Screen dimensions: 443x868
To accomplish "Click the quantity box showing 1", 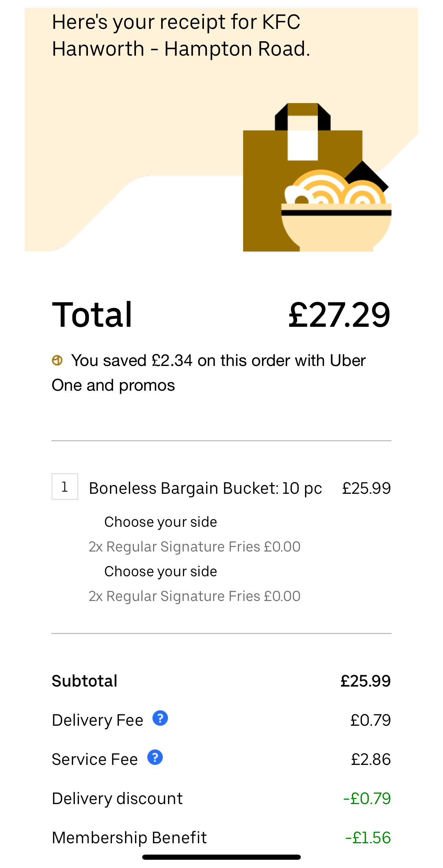I will (x=65, y=487).
